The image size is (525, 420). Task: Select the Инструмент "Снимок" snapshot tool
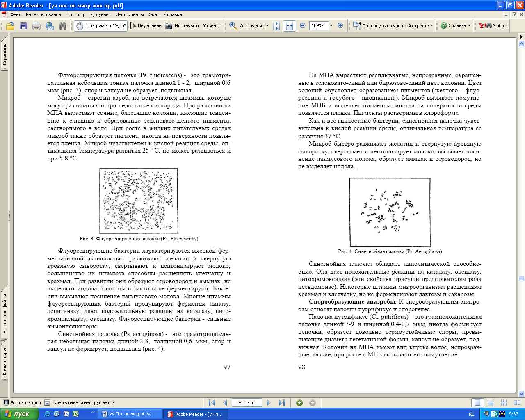[x=193, y=25]
